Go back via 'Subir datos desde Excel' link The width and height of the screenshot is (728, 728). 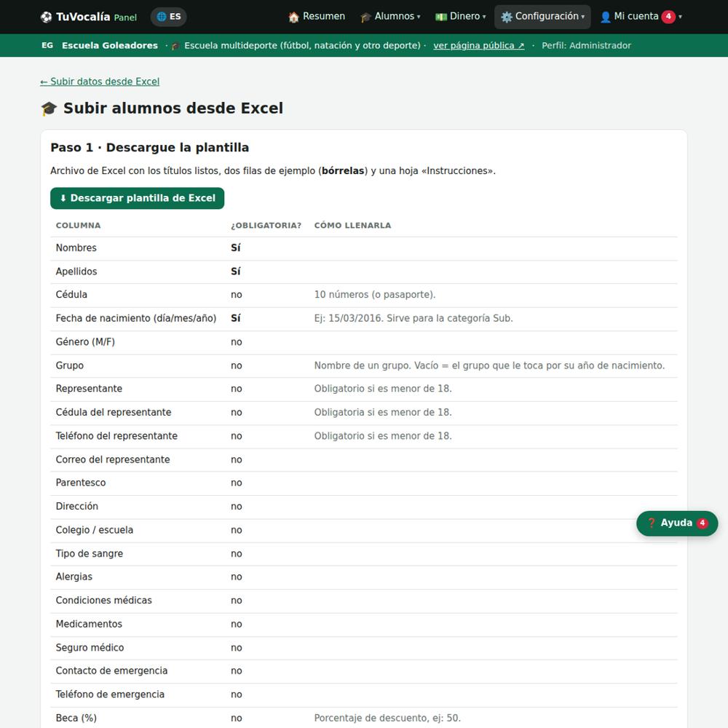coord(100,82)
